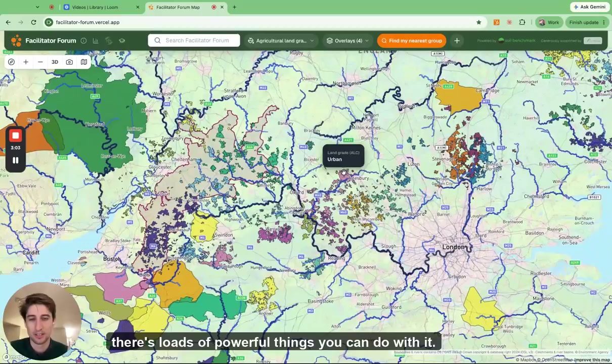The width and height of the screenshot is (612, 364).
Task: Go back in browser history
Action: 8,22
